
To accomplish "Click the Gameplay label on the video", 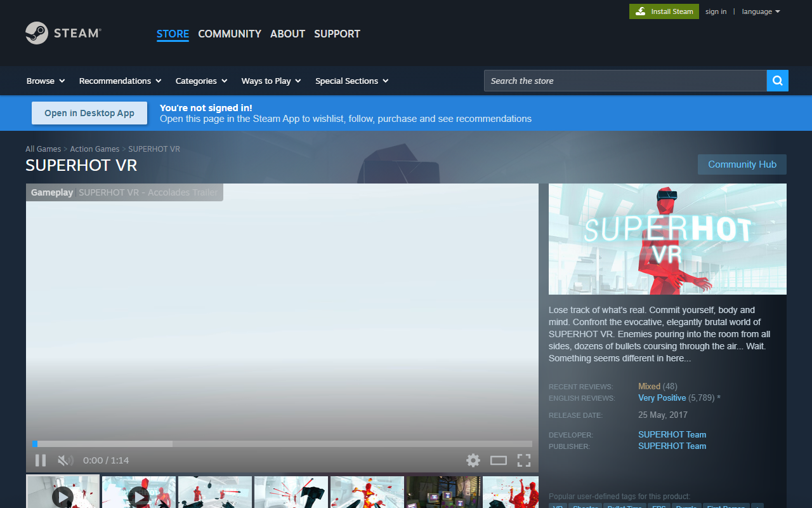I will (x=52, y=192).
